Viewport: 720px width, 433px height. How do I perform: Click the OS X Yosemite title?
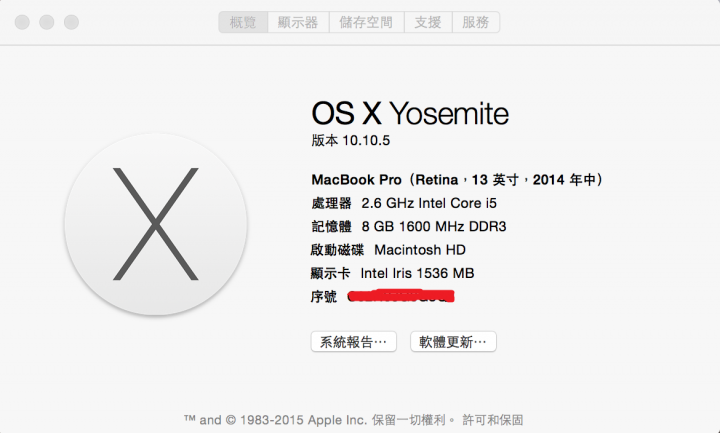coord(410,113)
